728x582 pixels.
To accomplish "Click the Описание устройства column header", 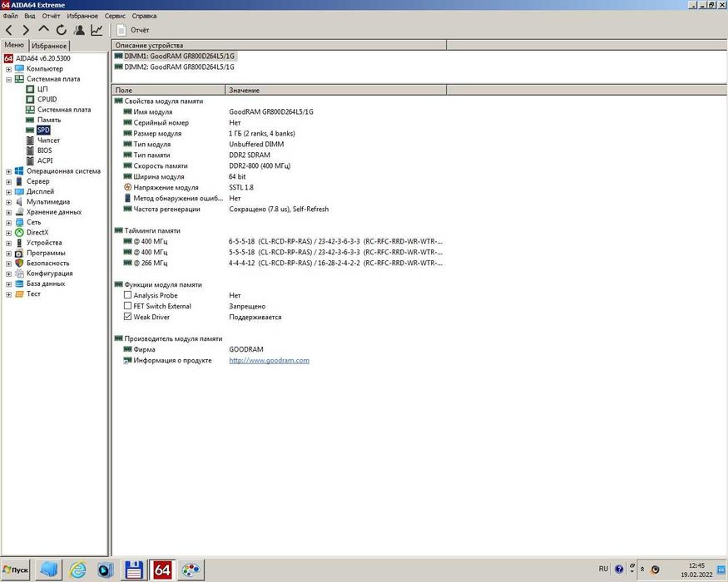I will pos(279,45).
